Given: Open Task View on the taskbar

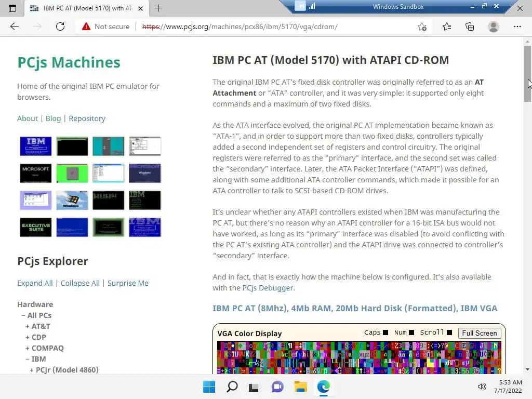Looking at the screenshot, I should 254,387.
